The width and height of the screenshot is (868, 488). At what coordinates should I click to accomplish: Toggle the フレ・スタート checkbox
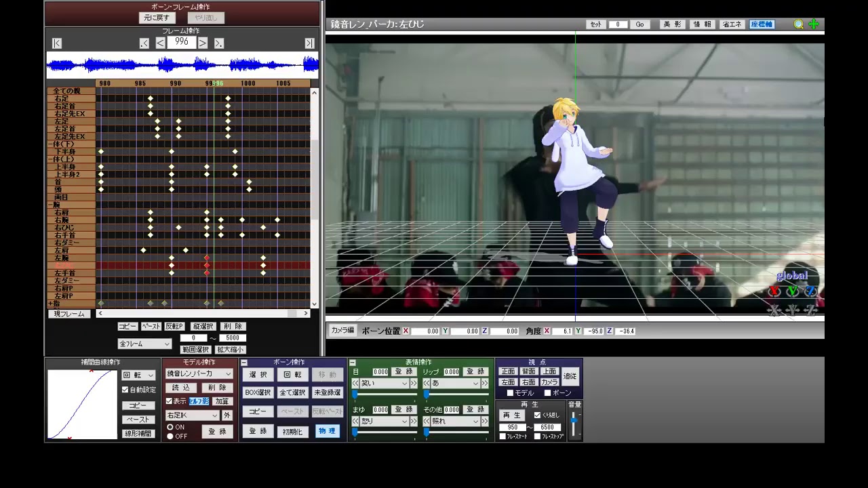point(502,436)
